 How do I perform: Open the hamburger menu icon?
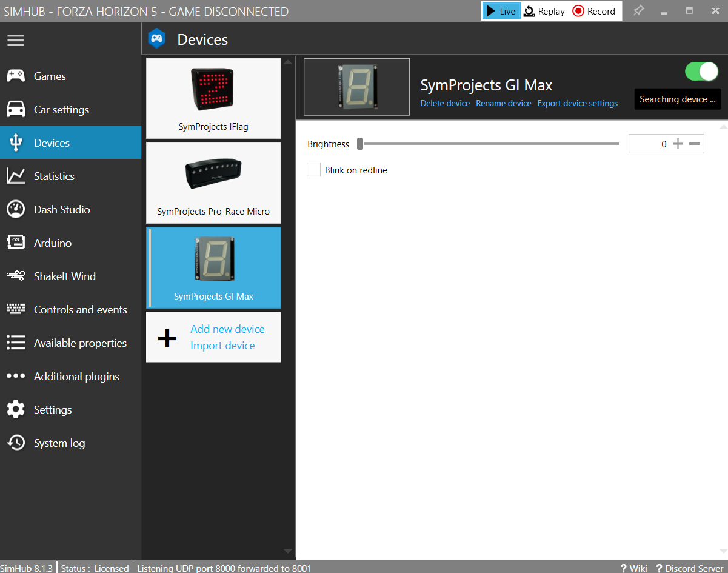[16, 40]
